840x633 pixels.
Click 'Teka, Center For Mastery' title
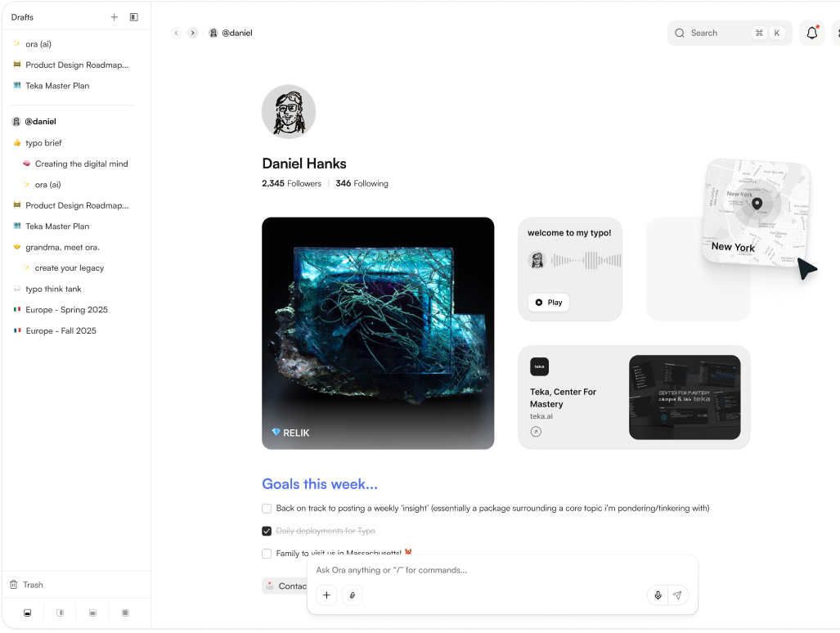pyautogui.click(x=563, y=398)
